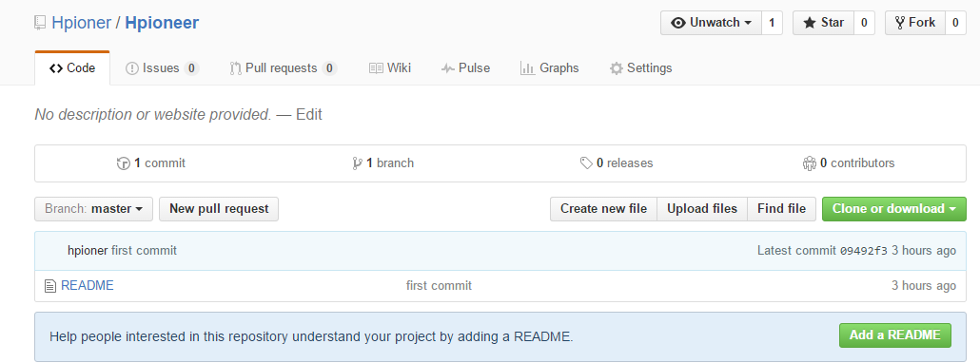Open the Graphs tab
Image resolution: width=980 pixels, height=363 pixels.
549,68
